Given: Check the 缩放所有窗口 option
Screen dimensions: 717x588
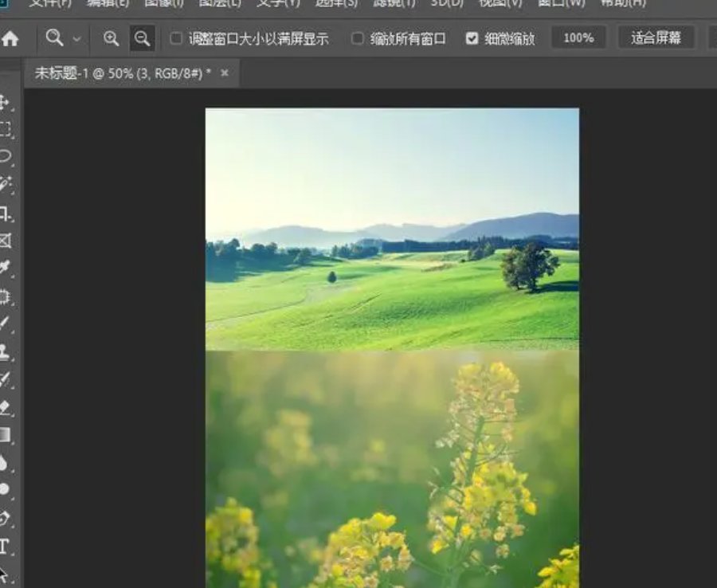Looking at the screenshot, I should coord(357,37).
